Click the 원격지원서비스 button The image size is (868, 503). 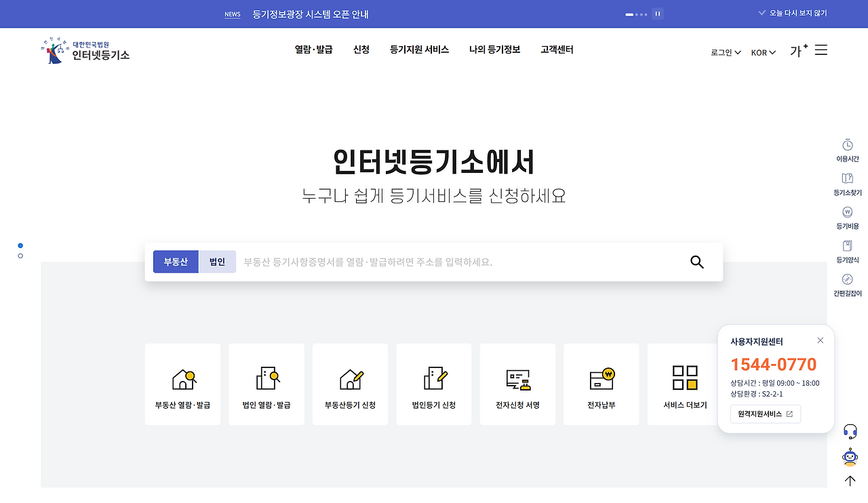coord(765,414)
